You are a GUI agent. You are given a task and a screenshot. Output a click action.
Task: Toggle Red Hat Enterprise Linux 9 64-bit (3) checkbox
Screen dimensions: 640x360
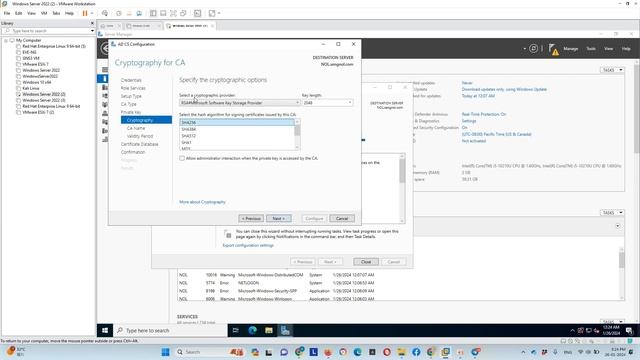tap(18, 47)
